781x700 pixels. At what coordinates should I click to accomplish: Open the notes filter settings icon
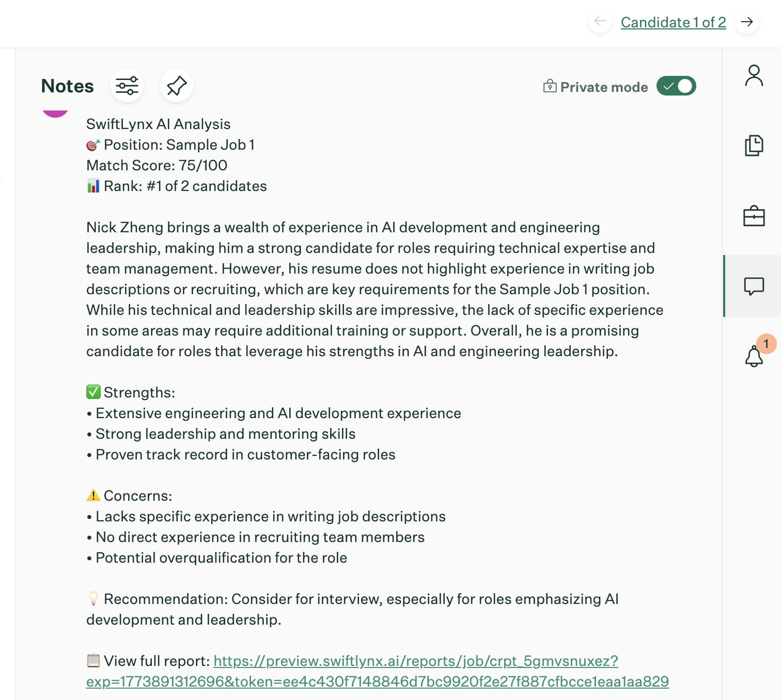coord(127,86)
